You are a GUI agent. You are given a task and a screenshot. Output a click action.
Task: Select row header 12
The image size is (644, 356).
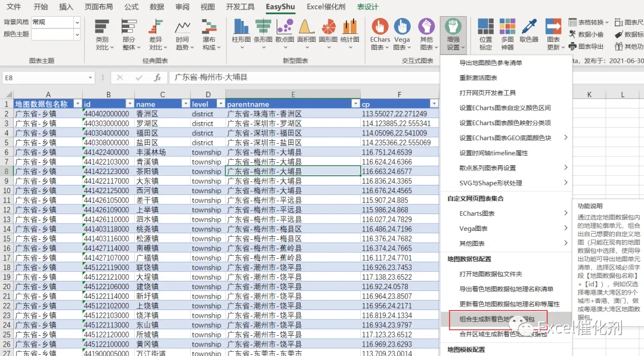tap(7, 210)
